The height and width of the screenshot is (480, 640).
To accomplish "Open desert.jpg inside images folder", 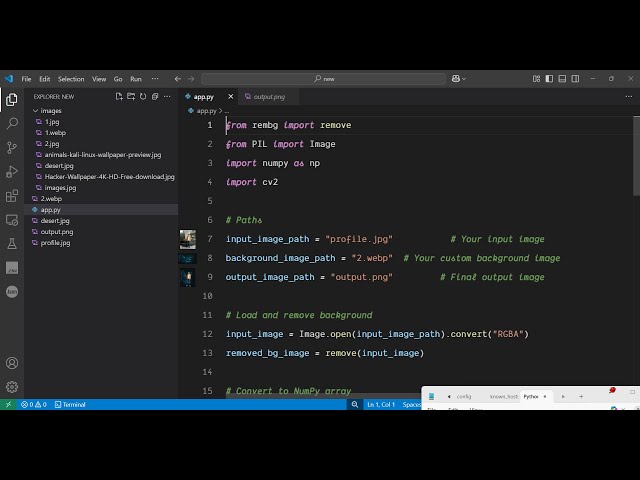I will tap(59, 166).
